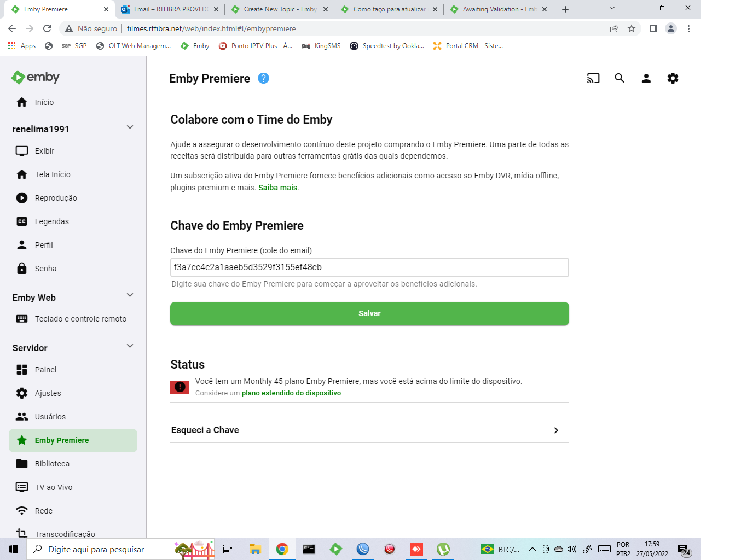
Task: Switch to the Email – RTFIBRA tab
Action: click(x=170, y=9)
